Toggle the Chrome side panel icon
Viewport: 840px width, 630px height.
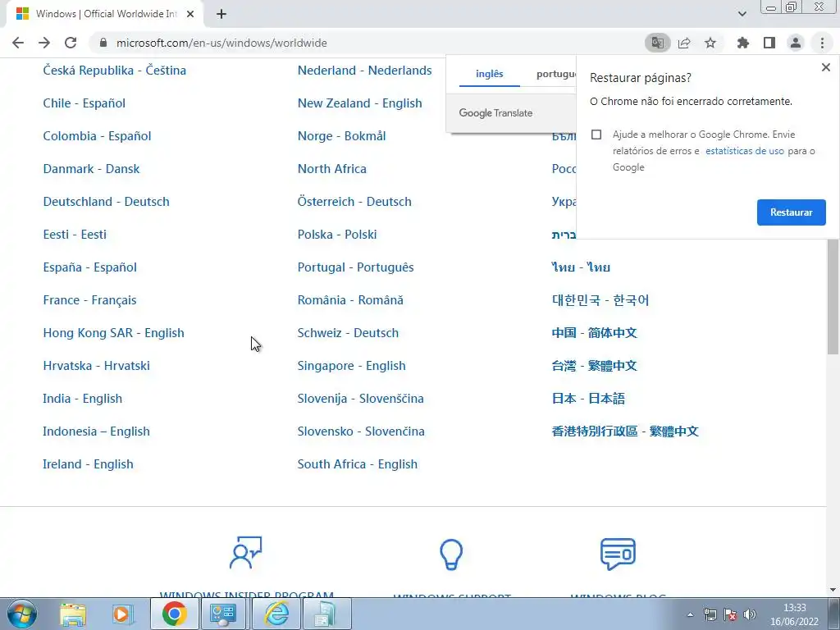coord(769,43)
